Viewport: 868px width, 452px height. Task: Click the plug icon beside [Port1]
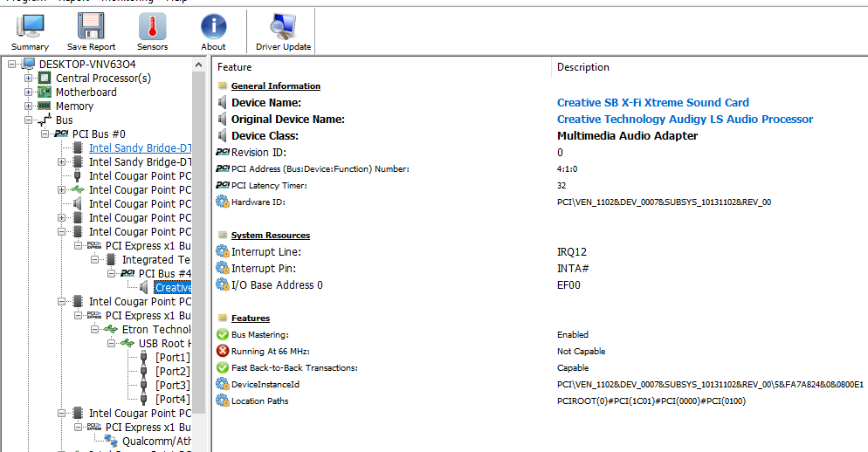(144, 357)
